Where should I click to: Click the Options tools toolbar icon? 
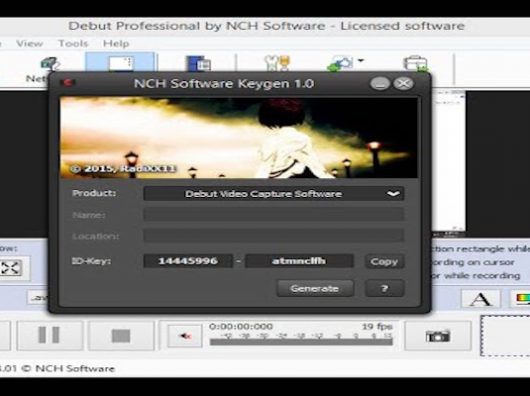tap(277, 63)
